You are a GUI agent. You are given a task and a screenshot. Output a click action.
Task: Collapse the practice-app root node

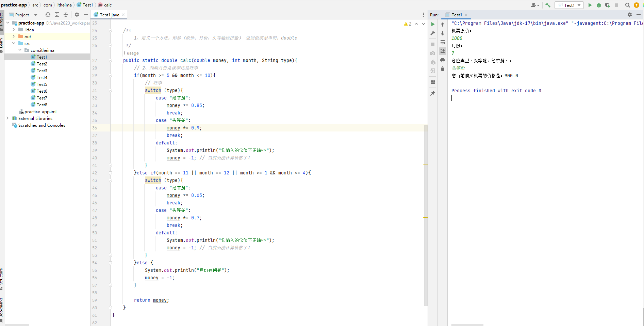tap(8, 23)
